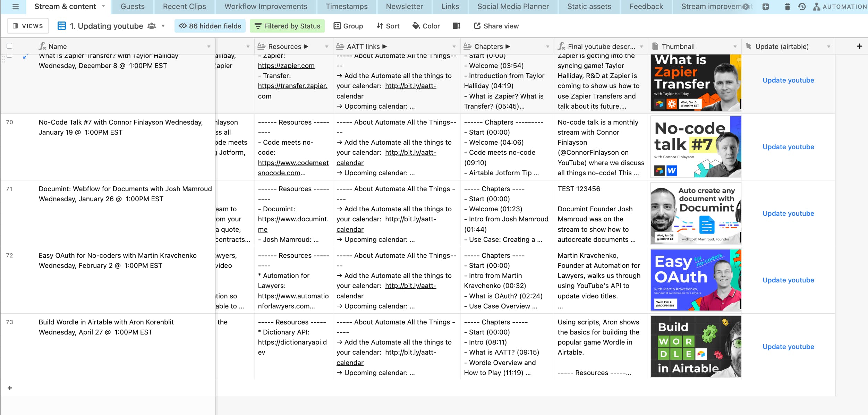Image resolution: width=868 pixels, height=415 pixels.
Task: Switch to the Guests tab
Action: pyautogui.click(x=133, y=7)
